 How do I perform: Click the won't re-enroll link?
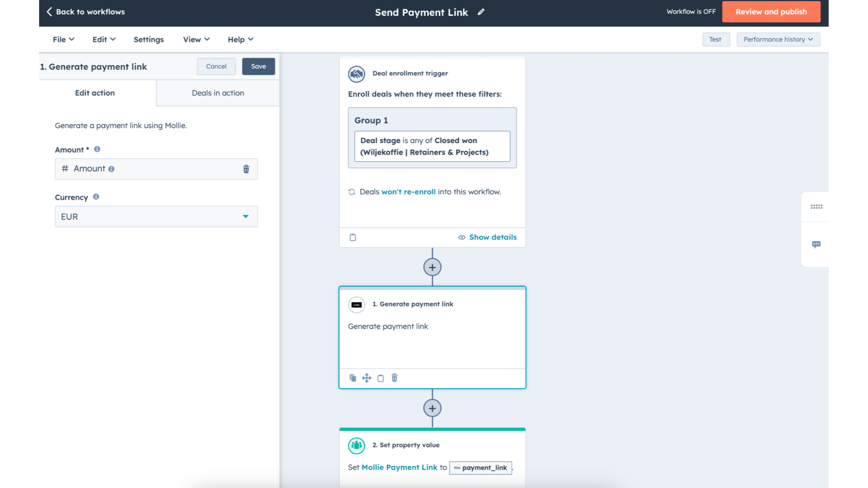(x=408, y=192)
